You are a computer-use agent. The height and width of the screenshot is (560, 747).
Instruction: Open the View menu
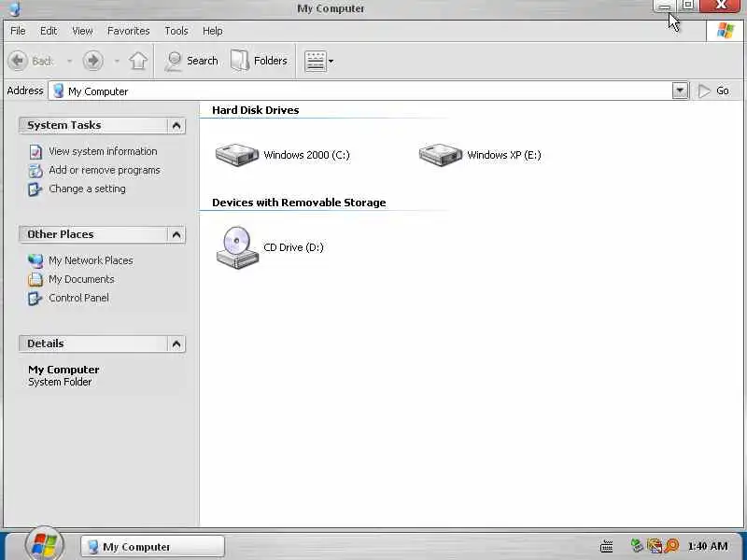click(x=82, y=31)
